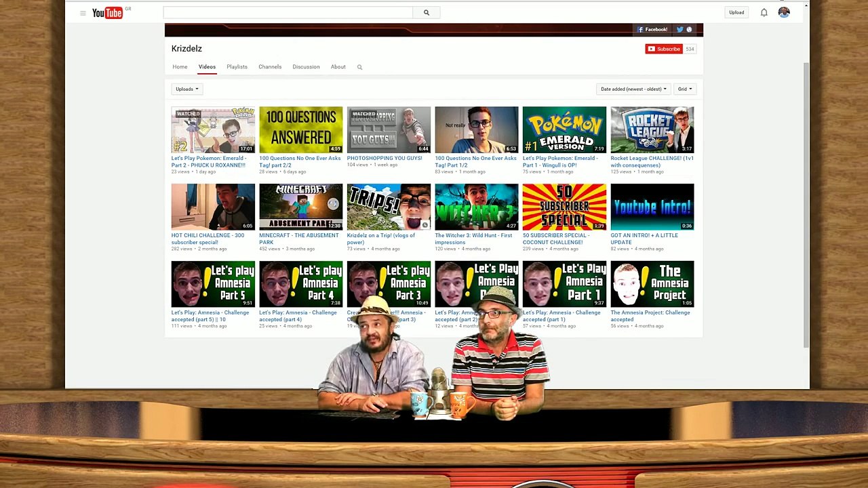Go to the Channels tab
The image size is (868, 488).
coord(270,67)
